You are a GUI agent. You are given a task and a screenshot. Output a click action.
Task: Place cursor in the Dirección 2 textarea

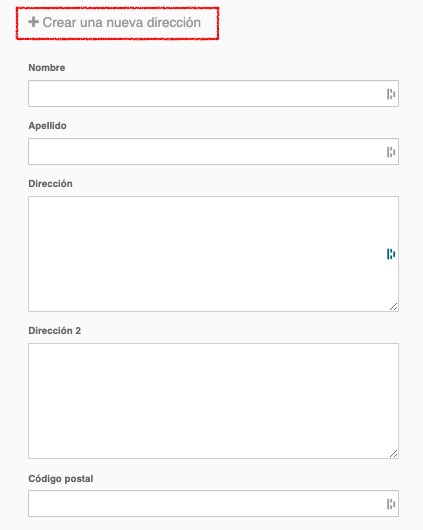213,401
